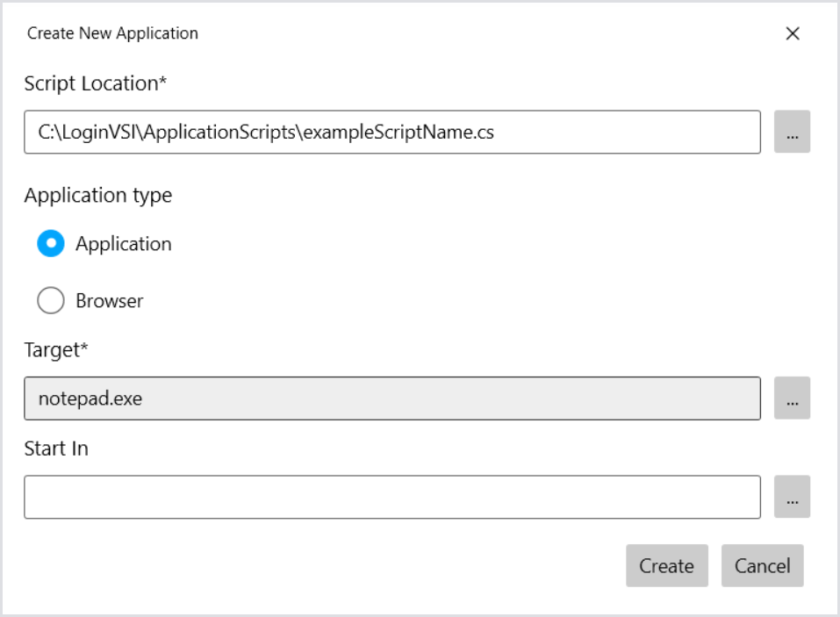Click the Target* label

(57, 350)
